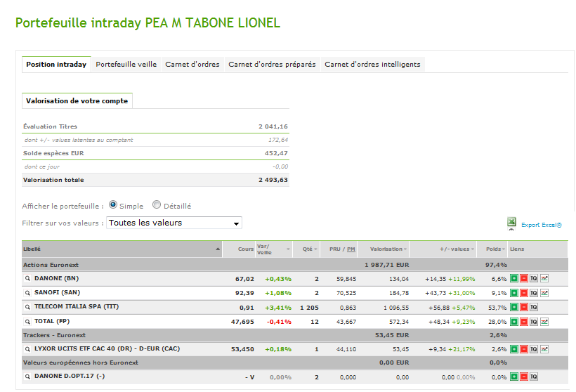The width and height of the screenshot is (576, 392).
Task: Click the green buy icon for DANONE (BN)
Action: coord(514,278)
